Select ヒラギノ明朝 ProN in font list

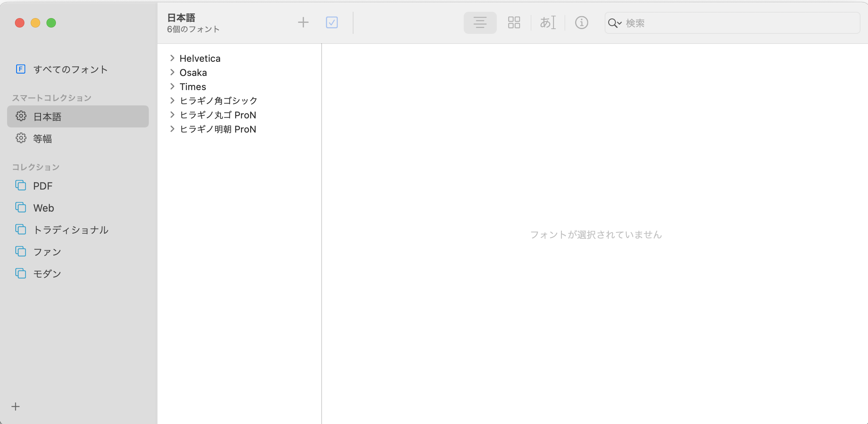tap(218, 129)
